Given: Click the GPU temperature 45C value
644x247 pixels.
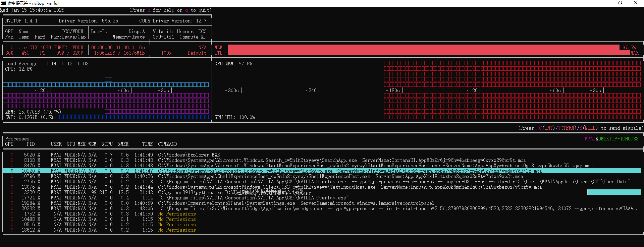Looking at the screenshot, I should pyautogui.click(x=25, y=53).
